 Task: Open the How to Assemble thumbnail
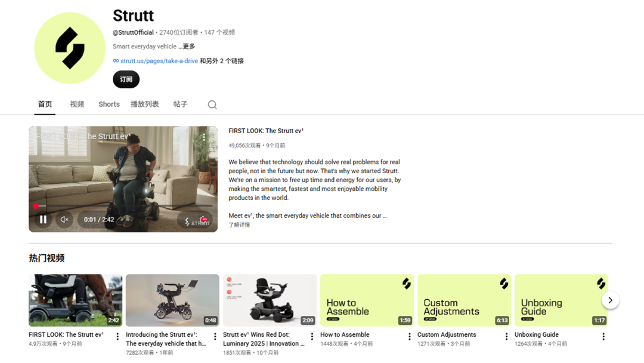point(367,300)
